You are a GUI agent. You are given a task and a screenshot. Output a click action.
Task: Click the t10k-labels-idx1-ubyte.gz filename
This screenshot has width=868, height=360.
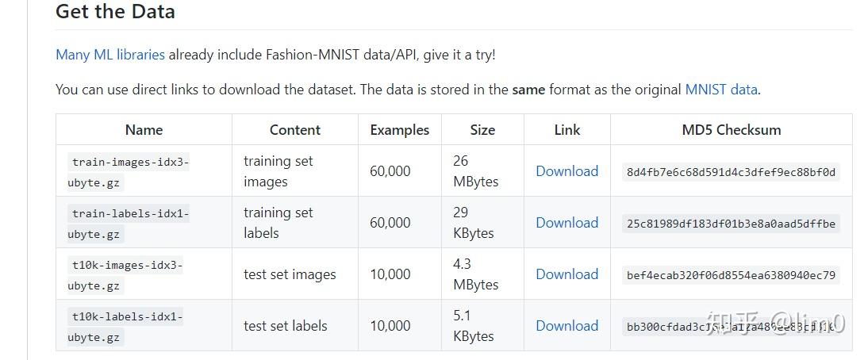pyautogui.click(x=126, y=326)
